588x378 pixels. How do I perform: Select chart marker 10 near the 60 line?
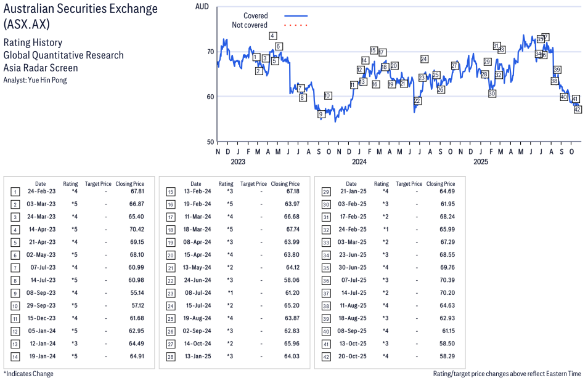[x=328, y=95]
